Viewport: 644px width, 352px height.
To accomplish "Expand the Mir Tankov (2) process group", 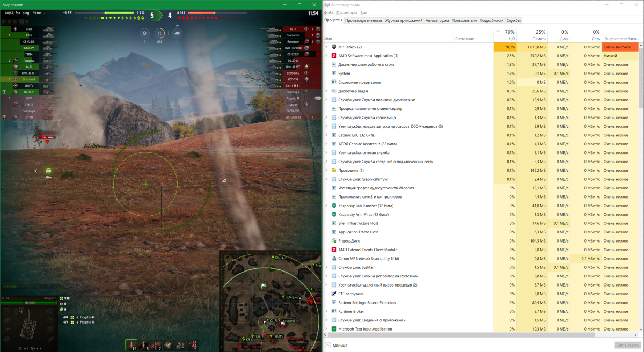I will coord(326,47).
